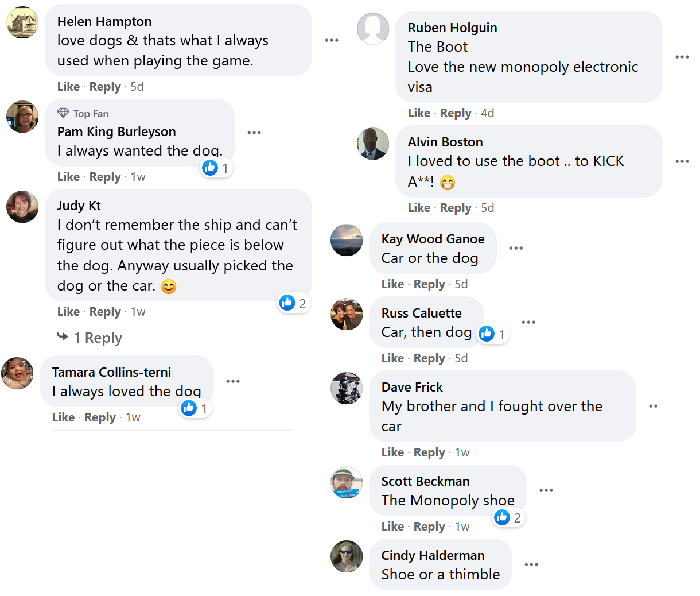Click Ruben Holguin's profile name
The width and height of the screenshot is (700, 596).
(452, 28)
